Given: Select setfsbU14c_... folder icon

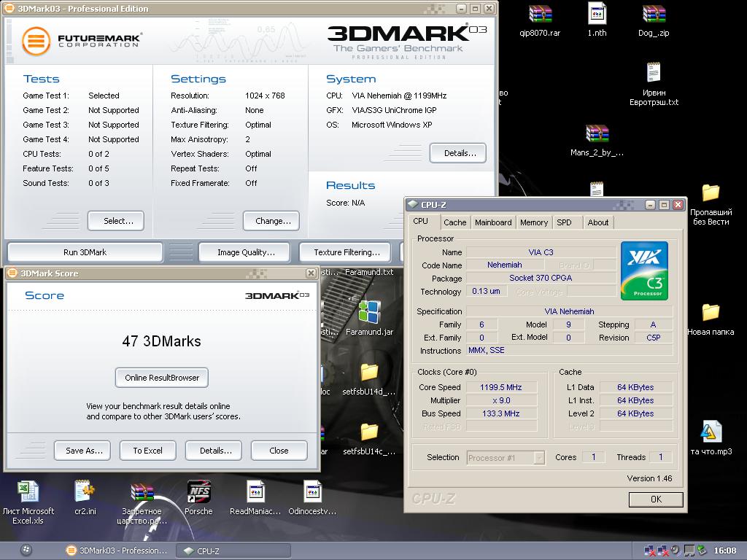Looking at the screenshot, I should click(x=369, y=432).
